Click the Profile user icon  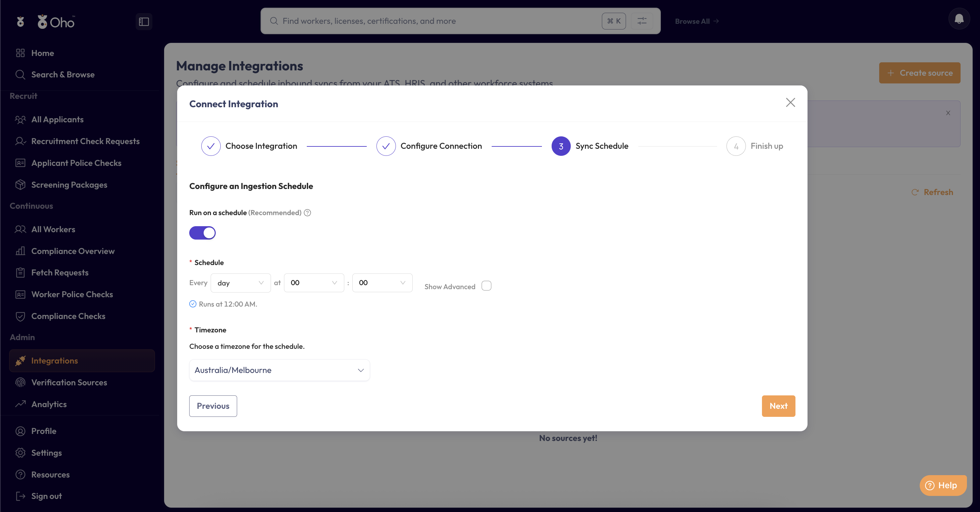(x=20, y=431)
